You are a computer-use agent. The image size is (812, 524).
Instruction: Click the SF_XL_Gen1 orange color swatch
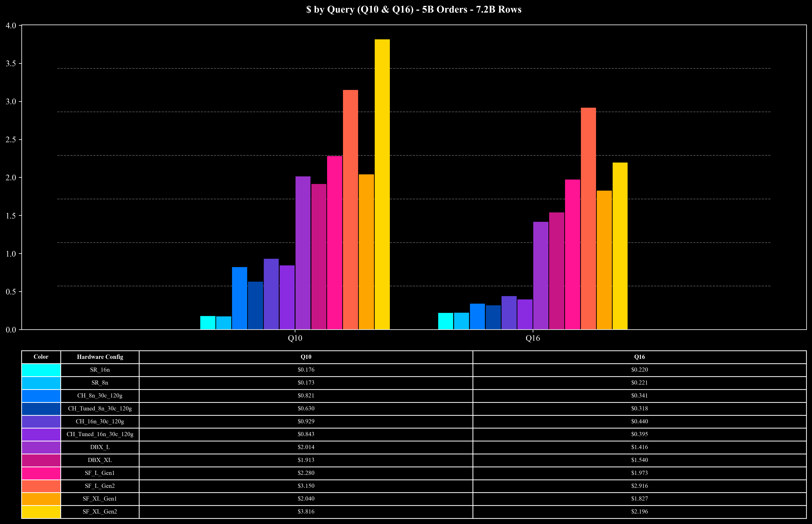point(41,499)
